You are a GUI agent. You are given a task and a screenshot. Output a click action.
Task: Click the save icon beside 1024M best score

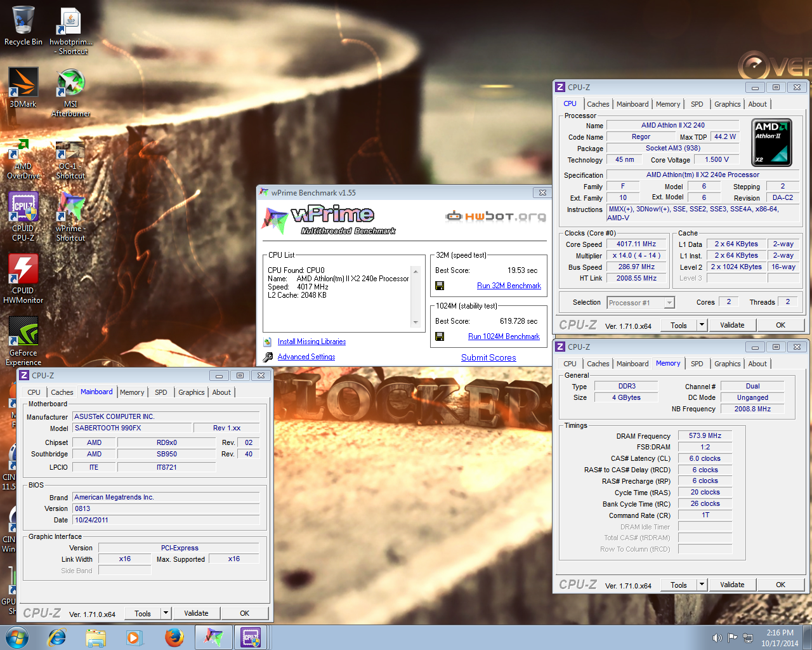(440, 336)
